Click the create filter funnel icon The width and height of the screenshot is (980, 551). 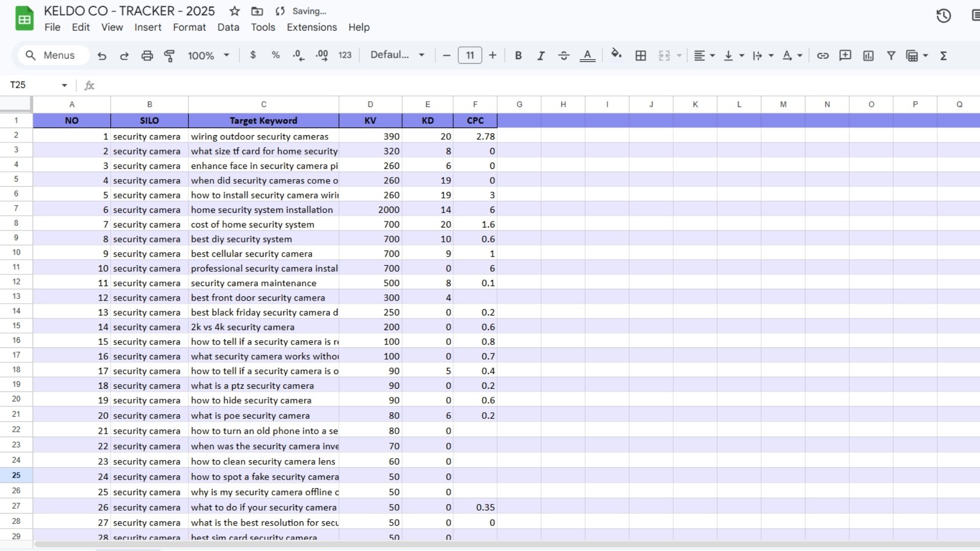(x=891, y=56)
